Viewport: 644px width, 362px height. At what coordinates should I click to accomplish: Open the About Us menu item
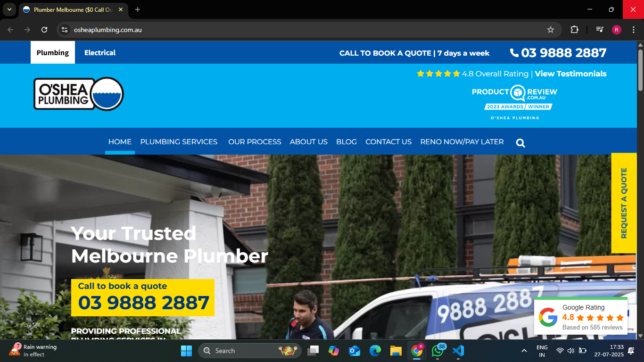[308, 142]
